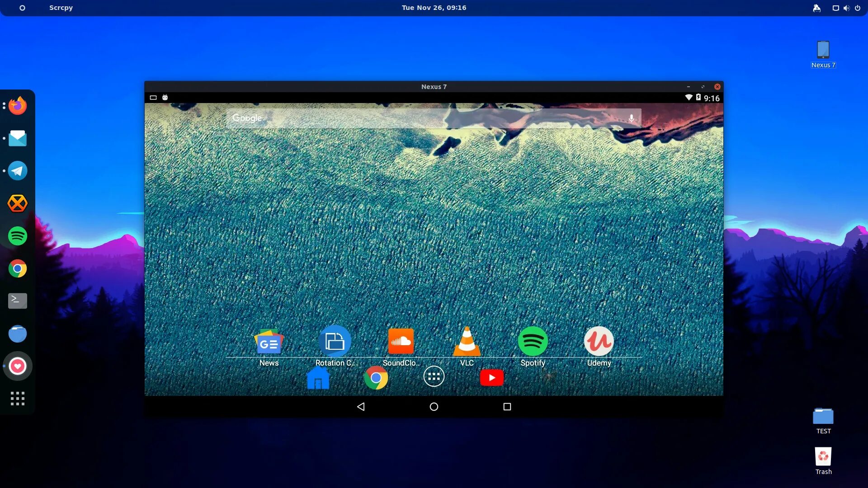Launch the Rotation Control app
The image size is (868, 488).
point(335,342)
